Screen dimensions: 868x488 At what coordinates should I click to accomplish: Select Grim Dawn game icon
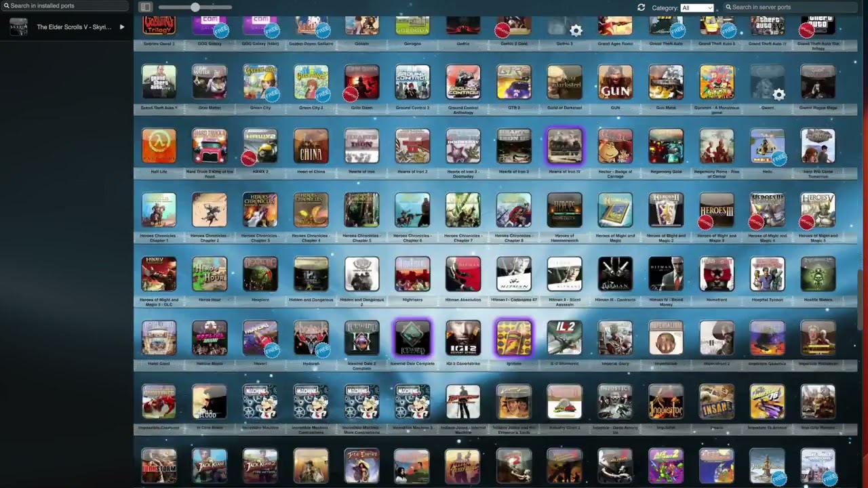[x=361, y=82]
